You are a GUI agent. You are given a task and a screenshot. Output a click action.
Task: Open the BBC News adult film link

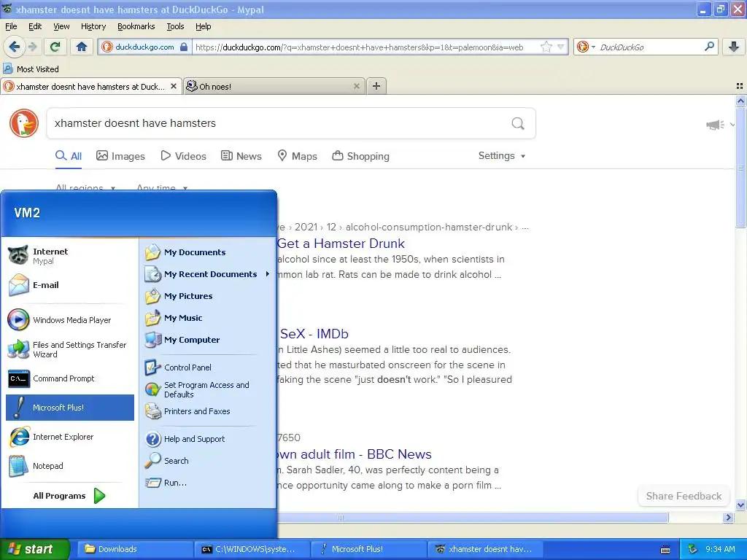click(x=355, y=454)
